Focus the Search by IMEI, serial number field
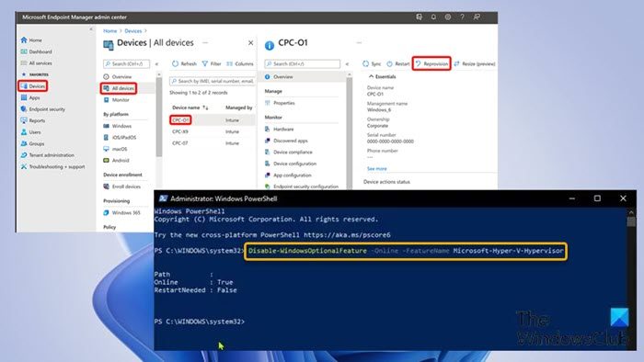644x362 pixels. [x=213, y=81]
